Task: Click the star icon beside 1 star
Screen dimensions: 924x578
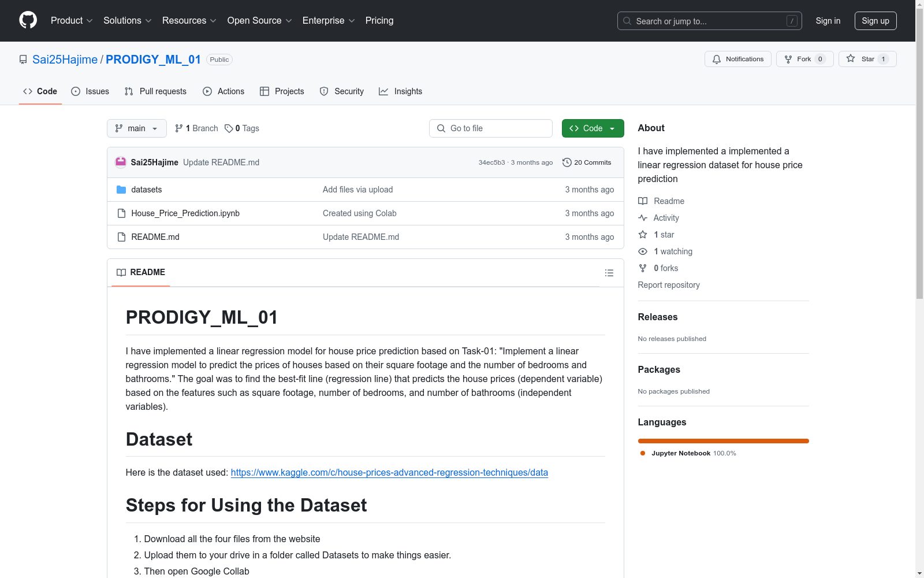Action: tap(643, 235)
